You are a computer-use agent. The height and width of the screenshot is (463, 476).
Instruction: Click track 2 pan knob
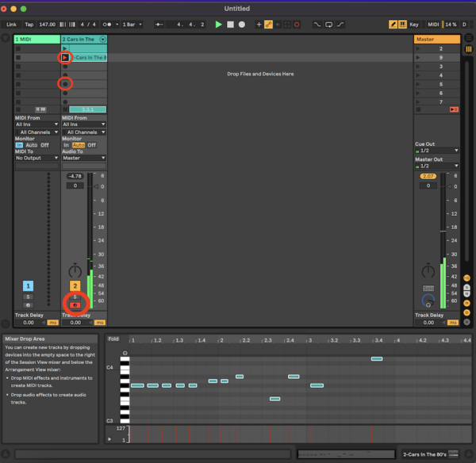click(75, 270)
